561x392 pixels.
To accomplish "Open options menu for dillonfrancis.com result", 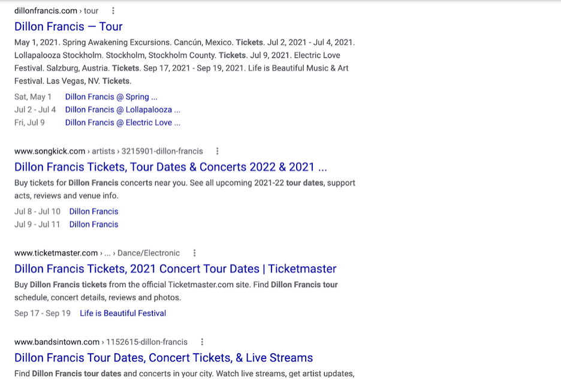I will (x=113, y=11).
